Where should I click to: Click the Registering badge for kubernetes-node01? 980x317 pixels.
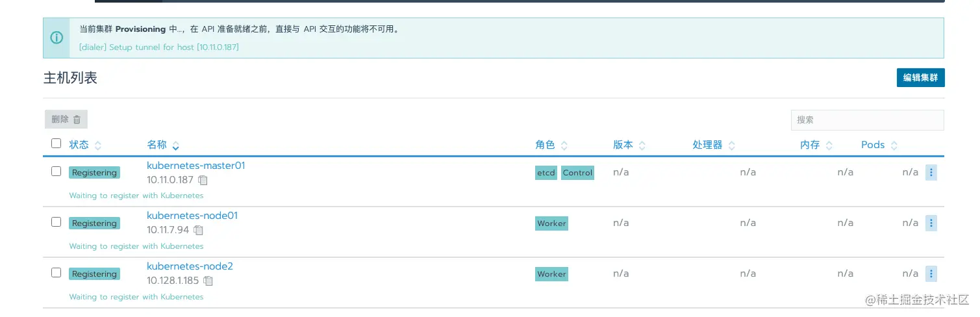94,223
